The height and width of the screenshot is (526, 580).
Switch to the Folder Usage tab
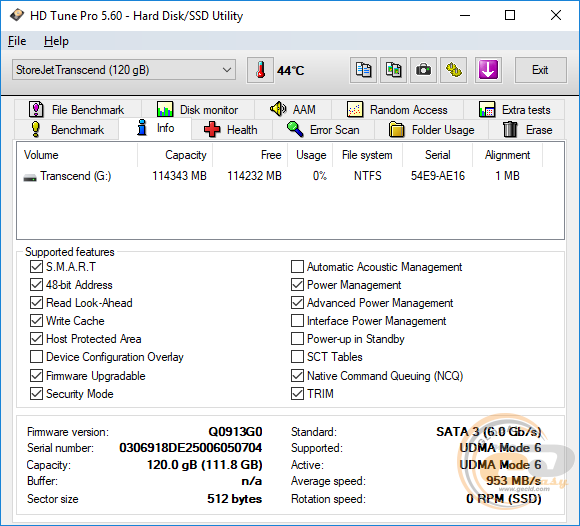click(x=431, y=129)
